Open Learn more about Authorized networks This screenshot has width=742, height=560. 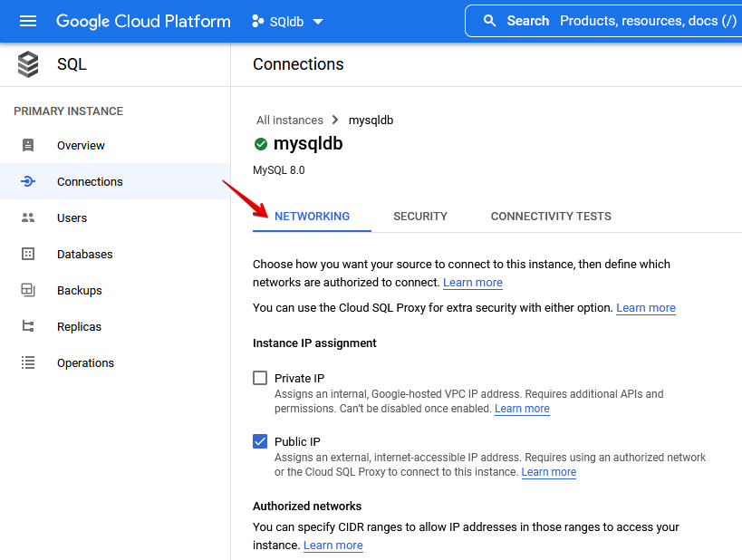[333, 546]
